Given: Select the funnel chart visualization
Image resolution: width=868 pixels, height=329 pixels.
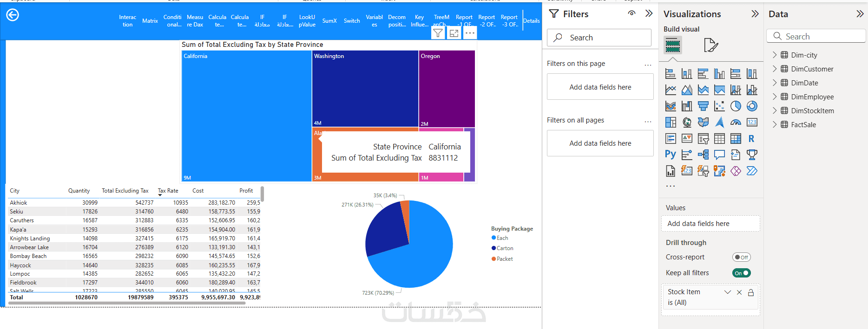Looking at the screenshot, I should 703,106.
